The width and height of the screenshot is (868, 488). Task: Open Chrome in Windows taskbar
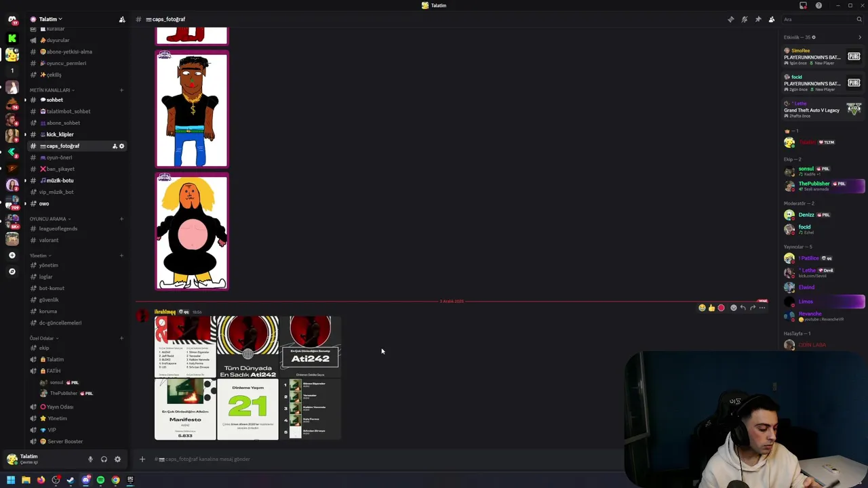point(115,481)
